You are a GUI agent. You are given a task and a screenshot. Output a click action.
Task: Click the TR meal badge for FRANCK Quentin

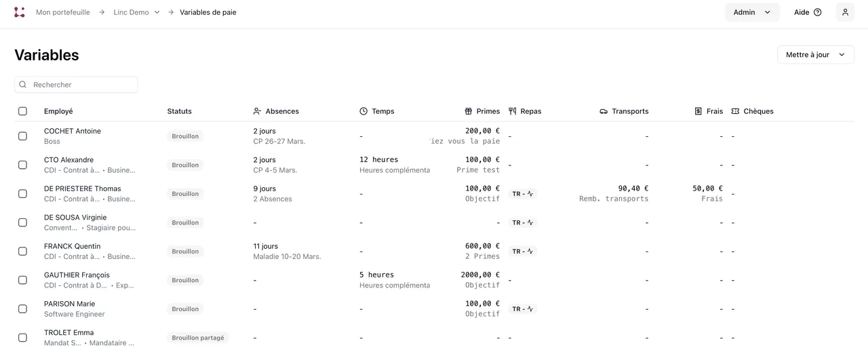(x=523, y=252)
